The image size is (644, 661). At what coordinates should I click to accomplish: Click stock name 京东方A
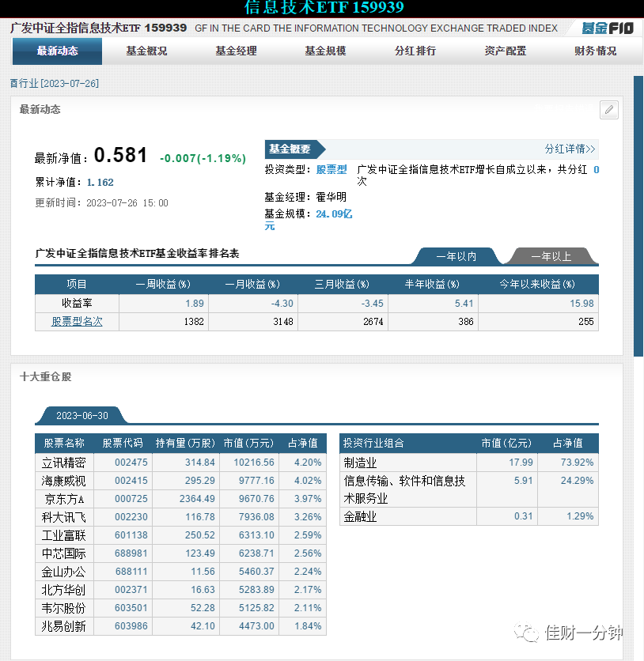click(64, 499)
